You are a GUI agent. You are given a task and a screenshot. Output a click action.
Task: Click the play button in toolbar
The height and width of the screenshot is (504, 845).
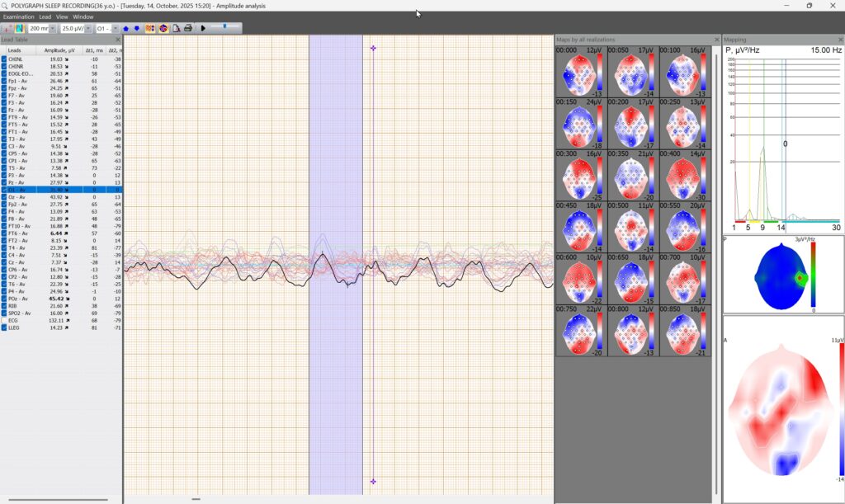click(203, 28)
